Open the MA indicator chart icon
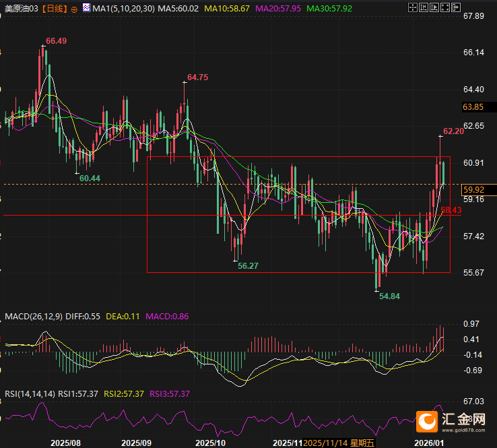This screenshot has height=448, width=497. coord(86,7)
